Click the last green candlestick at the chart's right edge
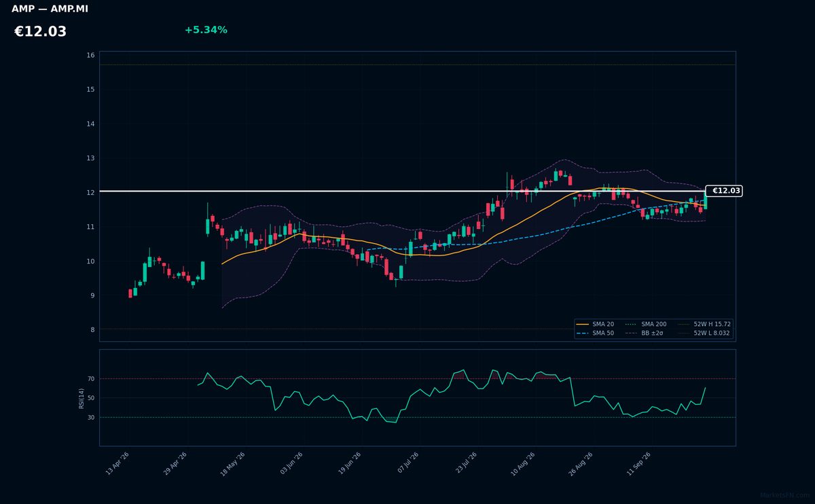This screenshot has height=504, width=815. [705, 200]
